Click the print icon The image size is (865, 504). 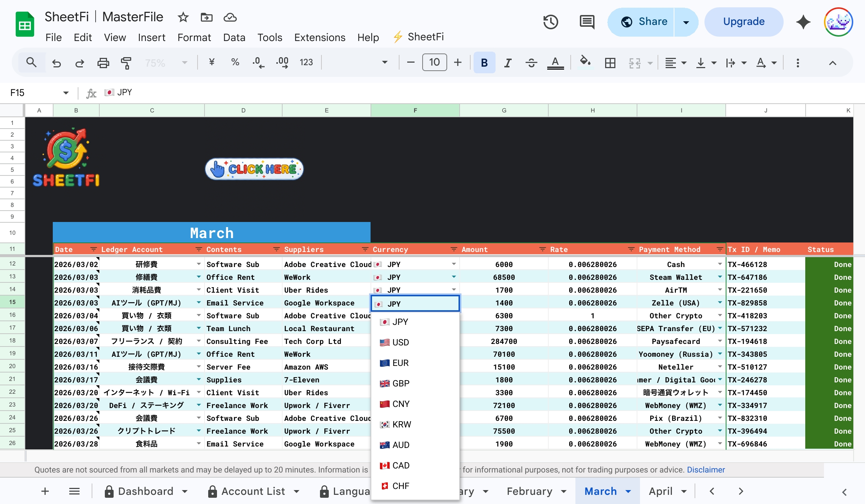tap(103, 63)
